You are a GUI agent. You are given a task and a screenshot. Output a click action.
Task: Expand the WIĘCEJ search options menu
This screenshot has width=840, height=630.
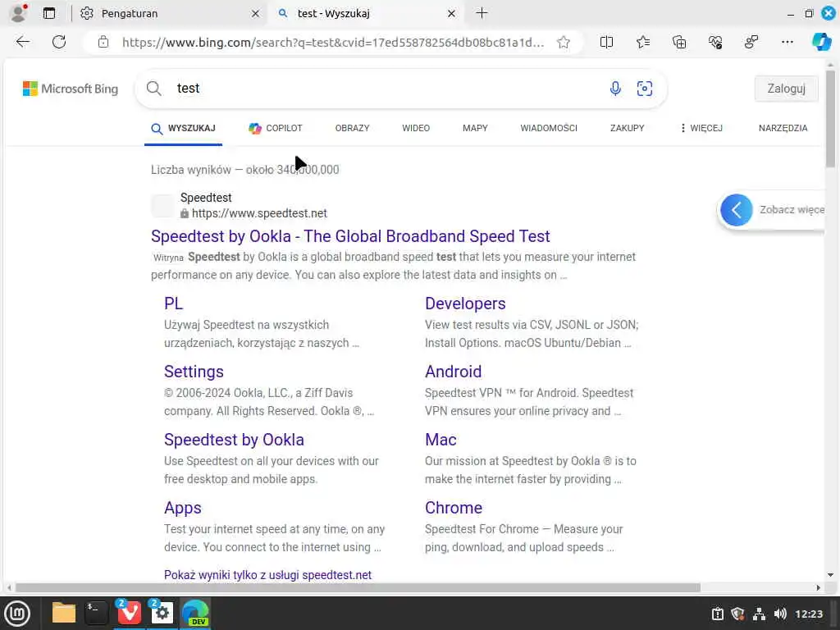701,128
